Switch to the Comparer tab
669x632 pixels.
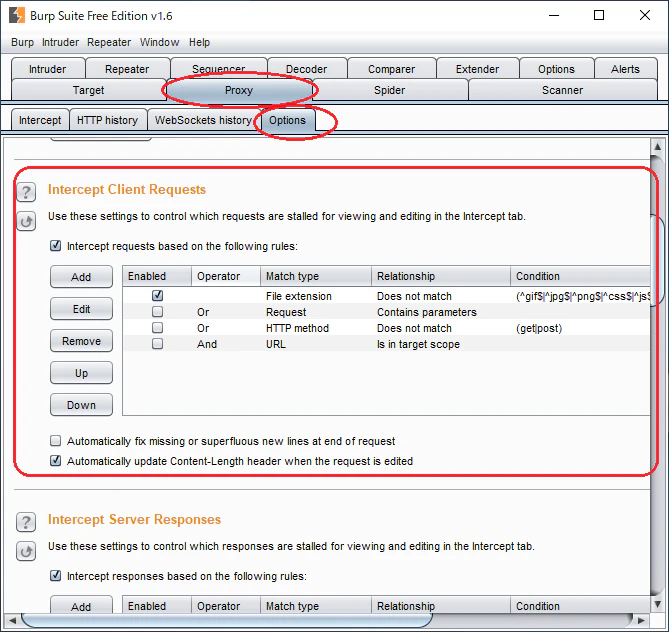tap(391, 69)
